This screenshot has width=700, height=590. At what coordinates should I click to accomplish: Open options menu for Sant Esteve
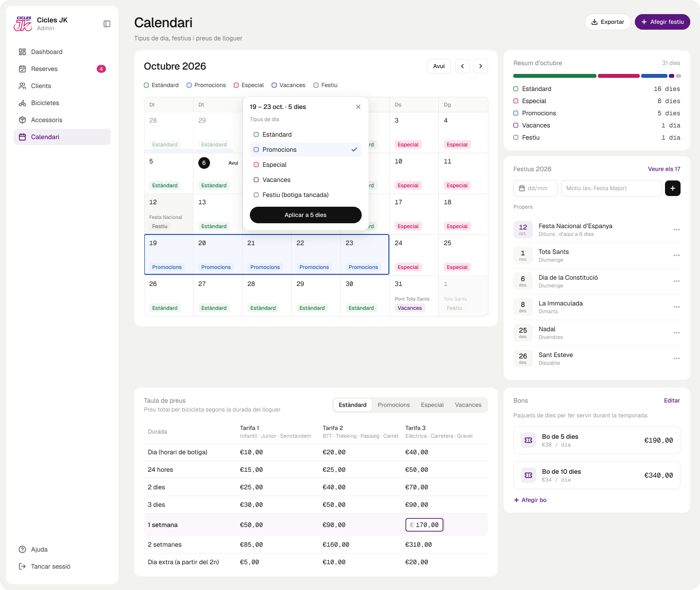(677, 358)
